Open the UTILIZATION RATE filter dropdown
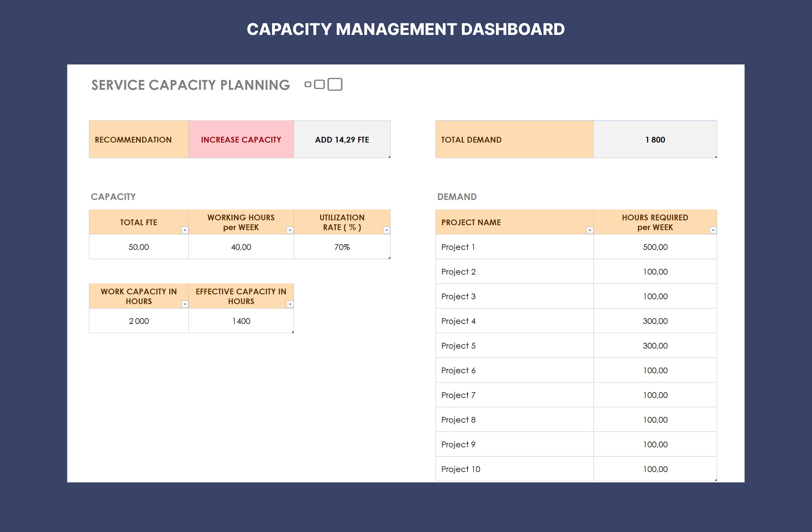Image resolution: width=812 pixels, height=532 pixels. coord(386,230)
